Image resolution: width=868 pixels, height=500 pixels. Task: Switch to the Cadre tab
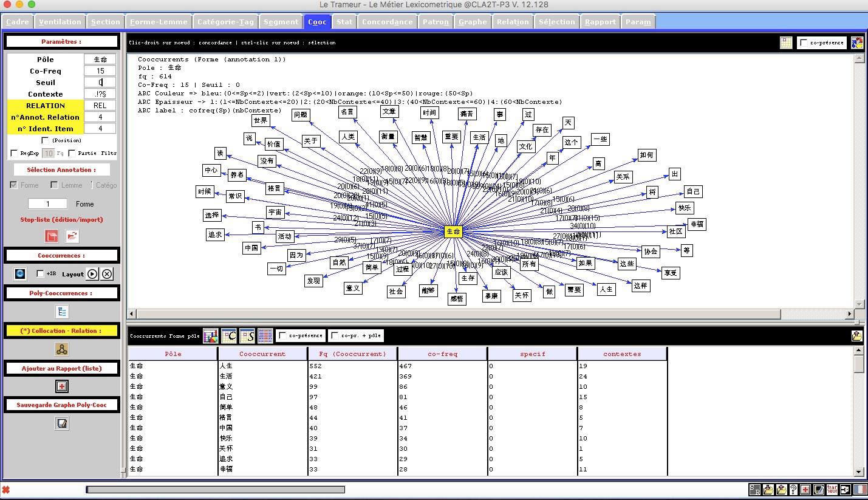point(17,22)
